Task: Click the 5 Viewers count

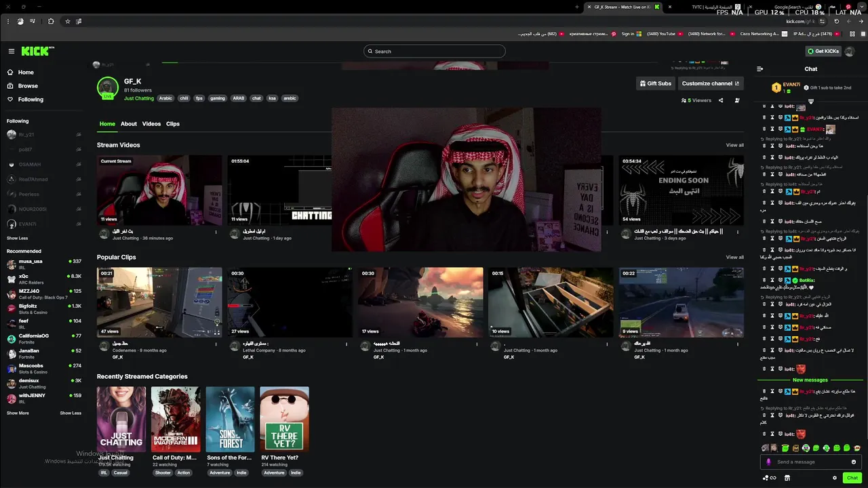Action: point(696,100)
